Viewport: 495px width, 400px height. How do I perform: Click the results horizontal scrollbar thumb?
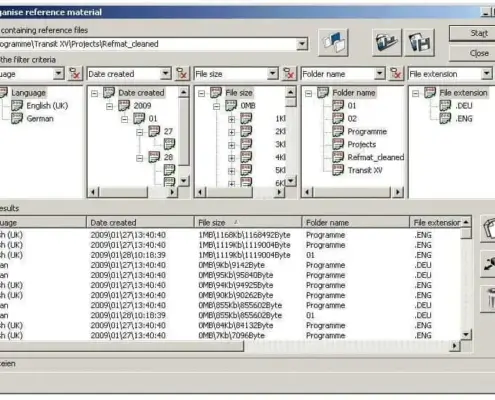(122, 346)
